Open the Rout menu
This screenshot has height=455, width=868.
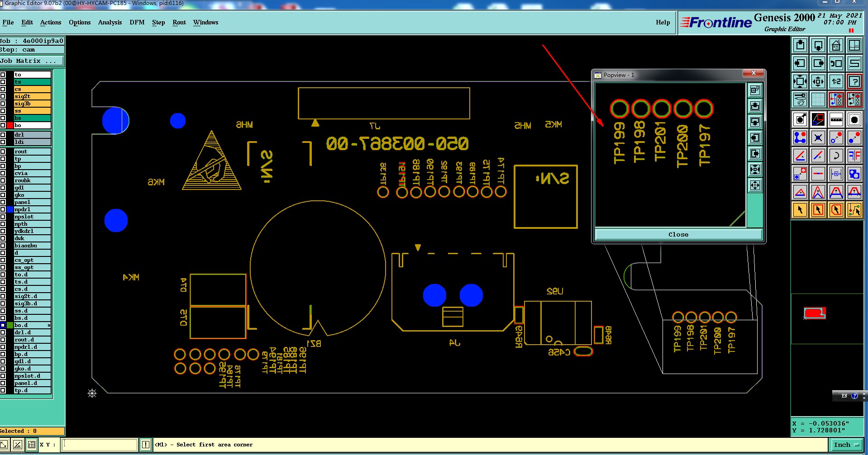click(179, 22)
